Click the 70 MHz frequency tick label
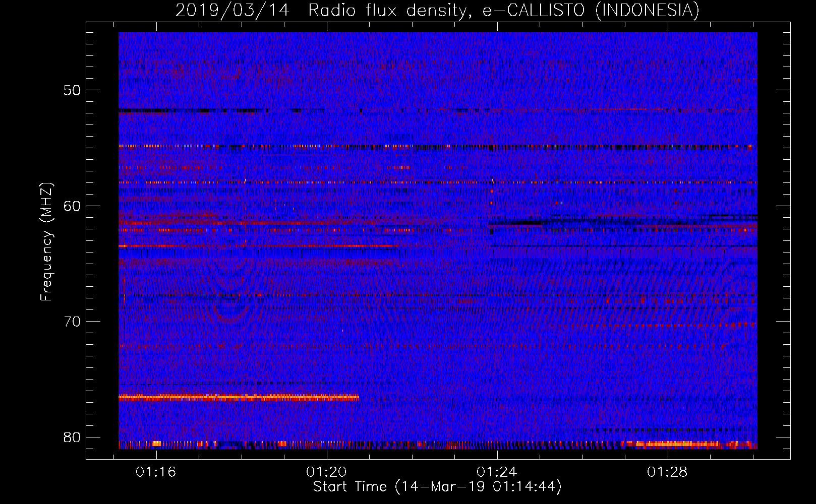Screen dimensions: 816x504 pos(73,321)
